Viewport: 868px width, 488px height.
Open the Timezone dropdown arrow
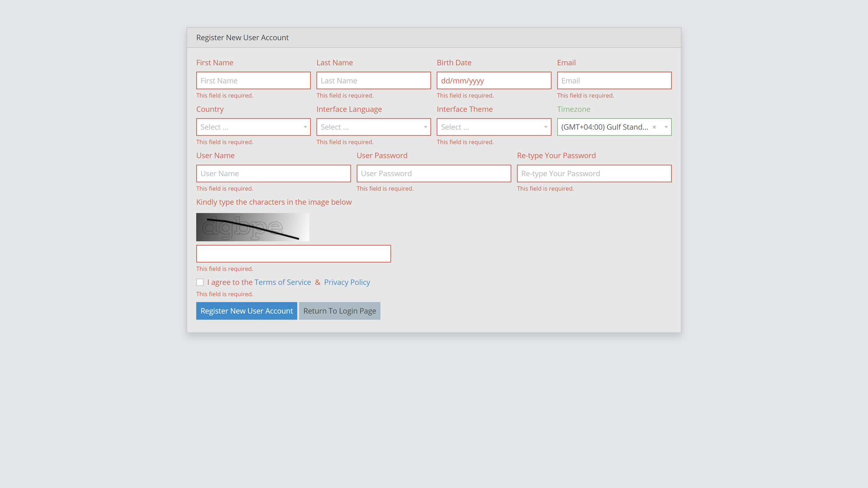(666, 127)
